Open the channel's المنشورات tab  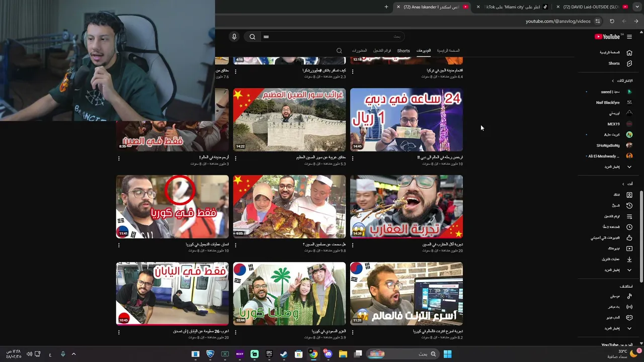359,51
